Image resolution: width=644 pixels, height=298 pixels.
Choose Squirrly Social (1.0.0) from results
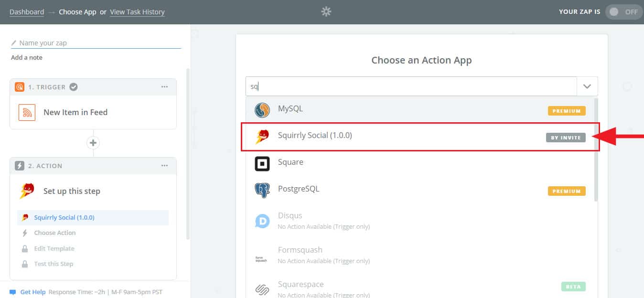point(420,137)
